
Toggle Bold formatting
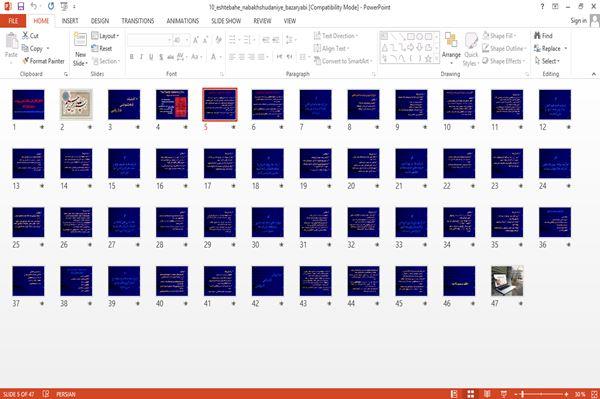(x=132, y=57)
